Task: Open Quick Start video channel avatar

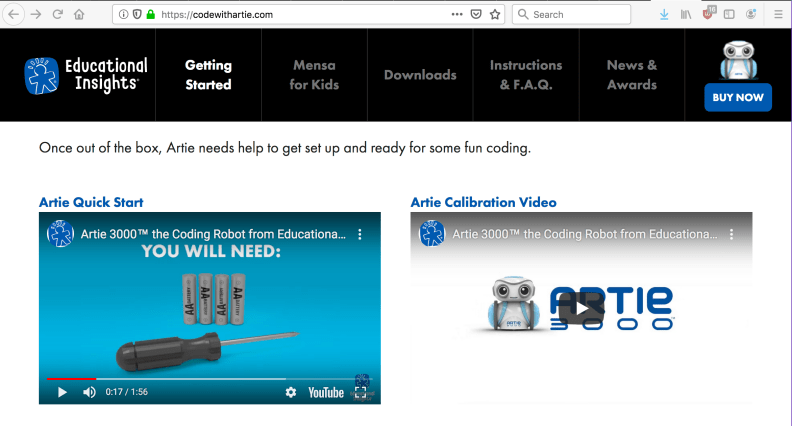Action: click(60, 234)
